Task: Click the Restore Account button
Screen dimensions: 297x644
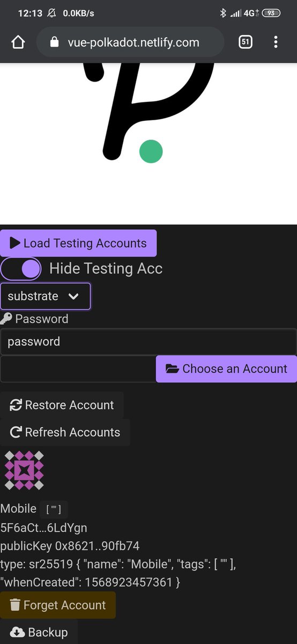Action: (x=62, y=405)
